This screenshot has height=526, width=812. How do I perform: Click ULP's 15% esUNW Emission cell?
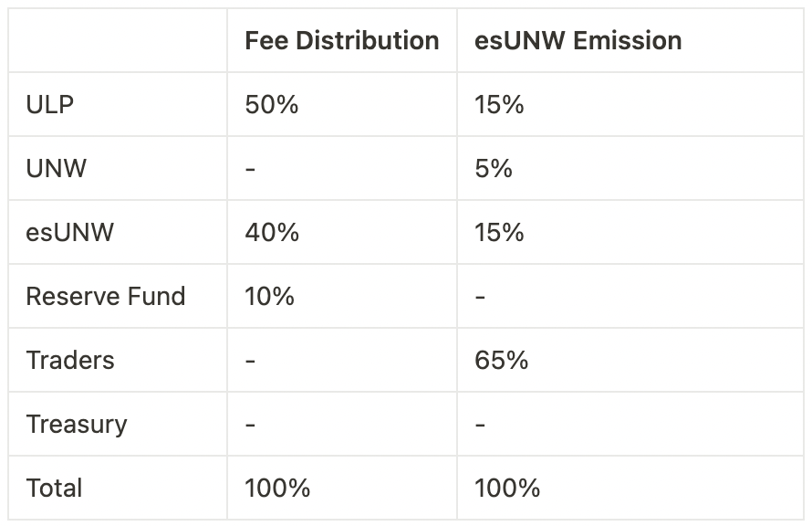(x=499, y=105)
